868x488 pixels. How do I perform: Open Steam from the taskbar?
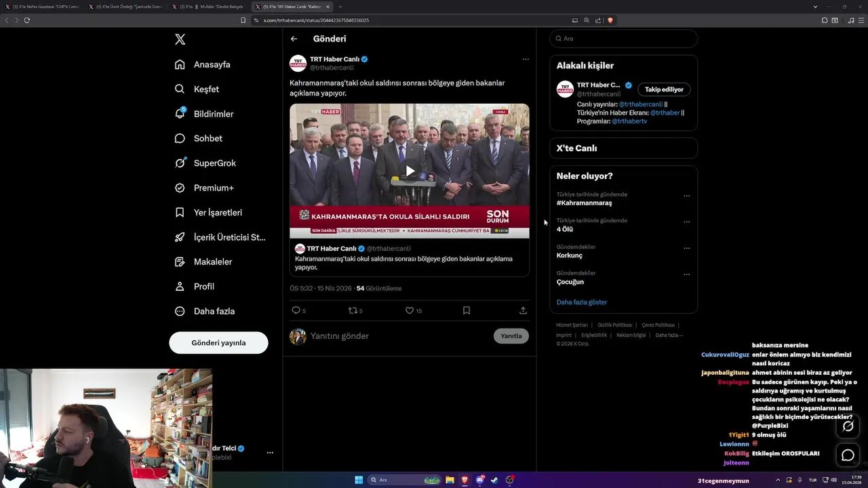494,480
